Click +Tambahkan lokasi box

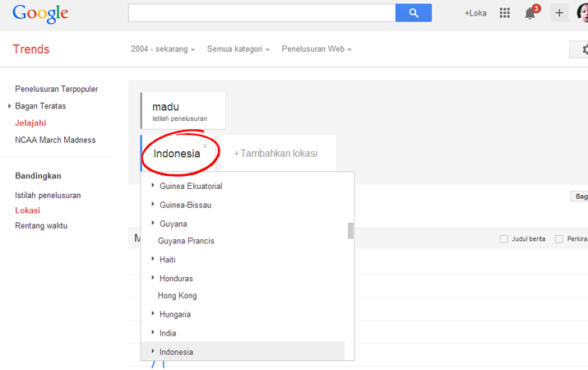tap(279, 153)
